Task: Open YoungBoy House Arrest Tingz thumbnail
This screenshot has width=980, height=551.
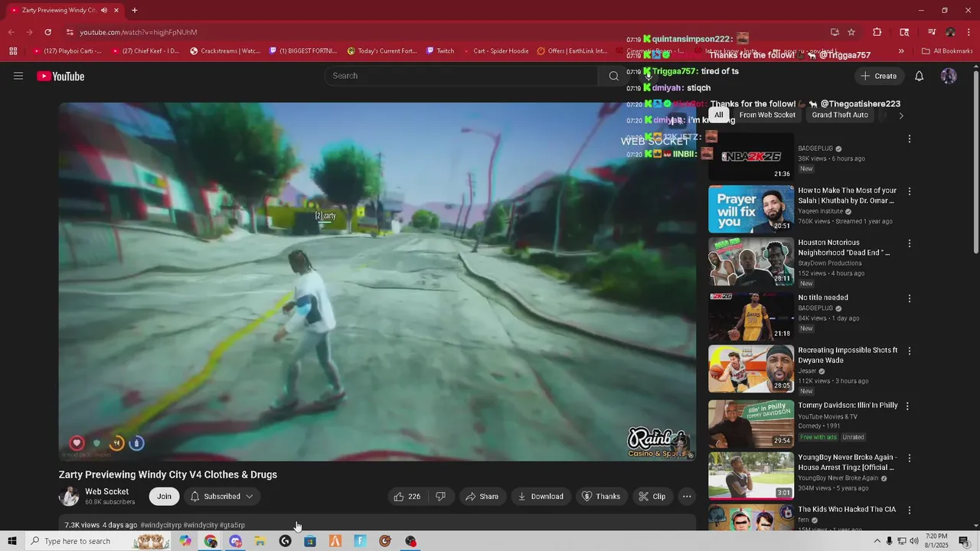Action: pos(751,475)
